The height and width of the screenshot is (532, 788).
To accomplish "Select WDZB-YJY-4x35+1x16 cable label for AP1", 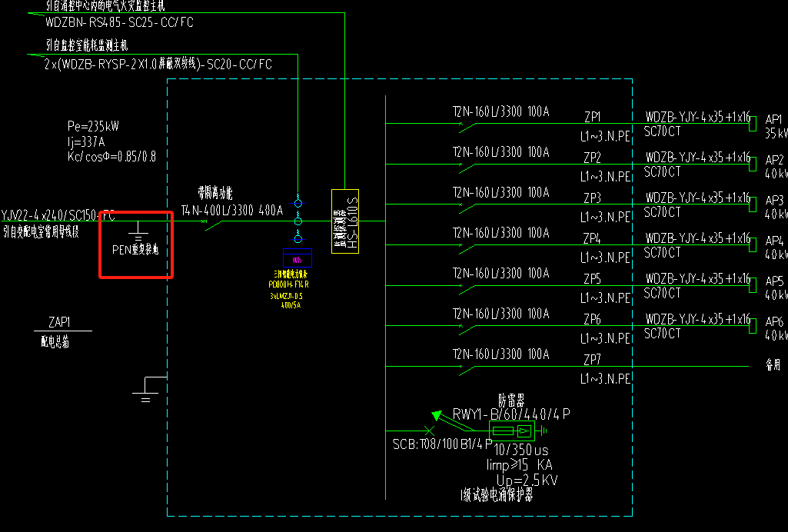I will (698, 117).
